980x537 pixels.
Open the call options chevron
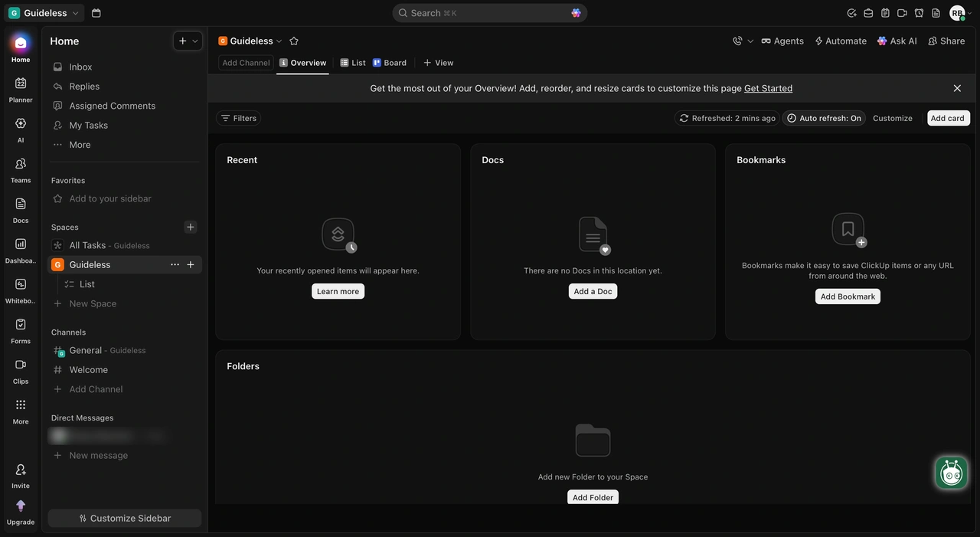(x=750, y=41)
